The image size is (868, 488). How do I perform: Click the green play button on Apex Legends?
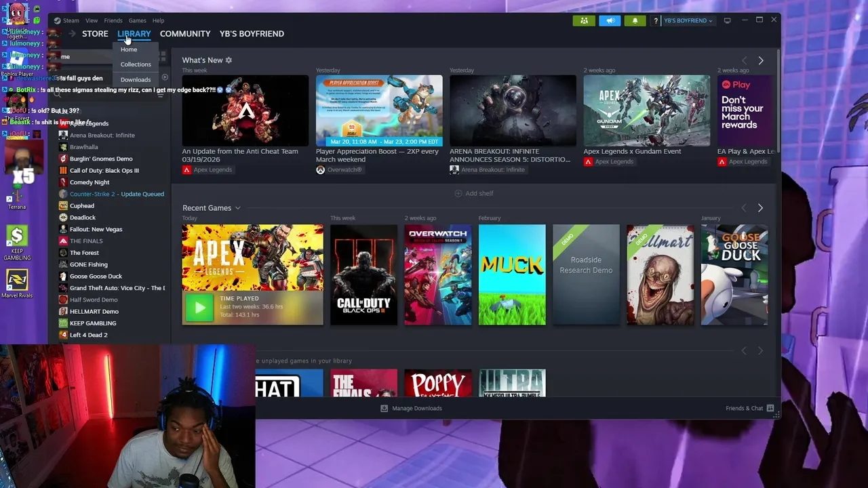(199, 308)
